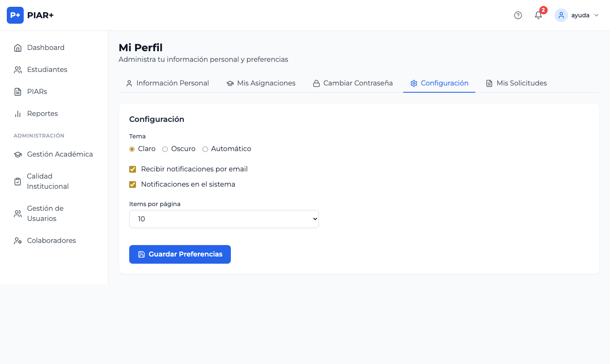
Task: Open the Items por página dropdown
Action: tap(224, 219)
